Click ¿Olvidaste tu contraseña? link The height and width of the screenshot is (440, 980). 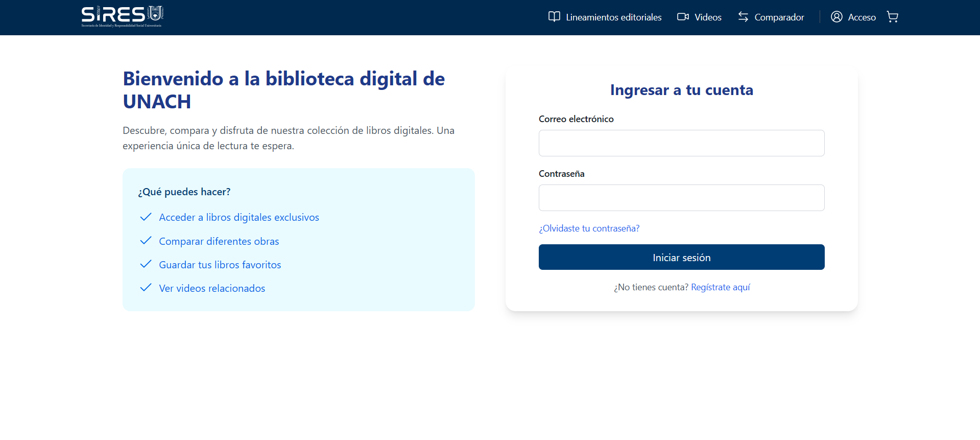[x=589, y=228]
